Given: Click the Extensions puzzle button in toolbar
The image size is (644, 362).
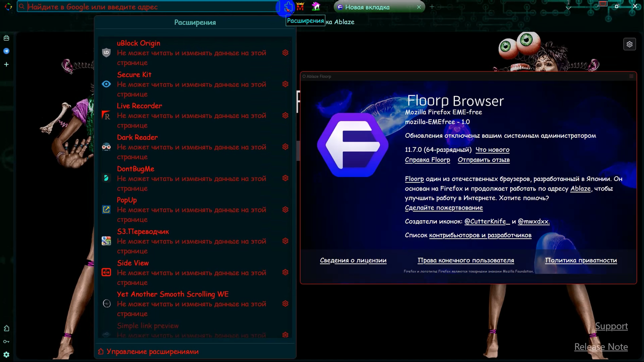Looking at the screenshot, I should pos(288,7).
